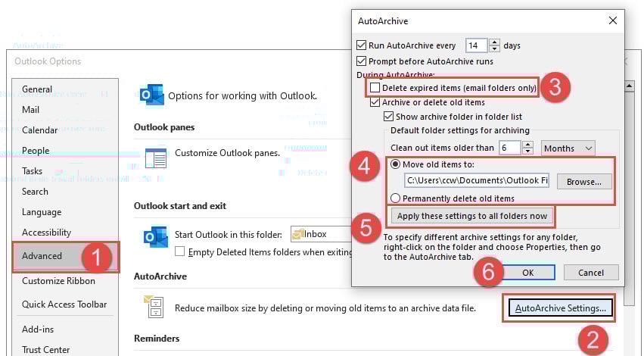Click the Inbox folder icon in start folder field
Screen dimensions: 644x356
click(x=297, y=234)
